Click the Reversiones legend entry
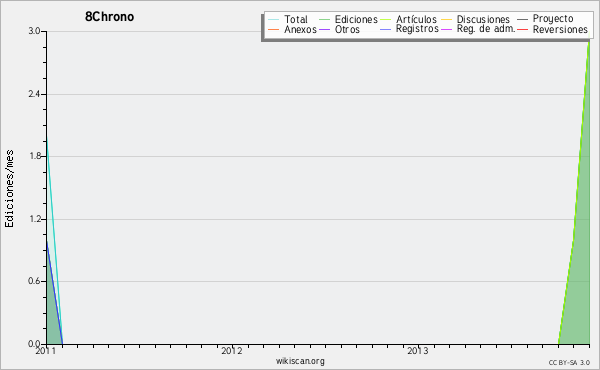The height and width of the screenshot is (370, 600). point(553,29)
